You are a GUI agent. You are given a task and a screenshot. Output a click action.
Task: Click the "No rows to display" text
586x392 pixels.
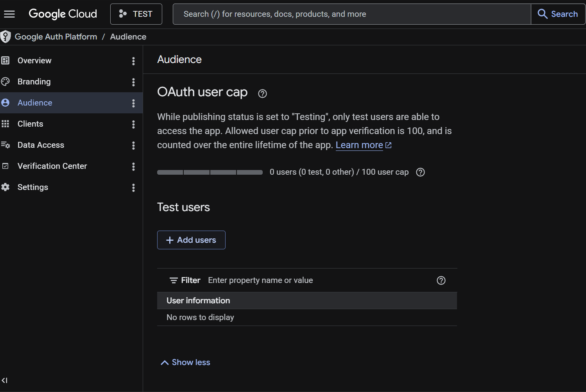200,317
